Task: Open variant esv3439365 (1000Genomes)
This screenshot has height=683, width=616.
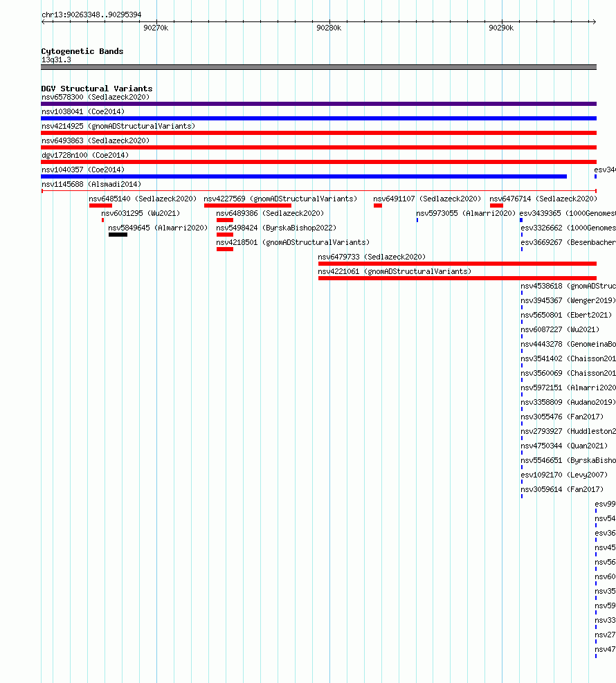Action: [x=568, y=213]
